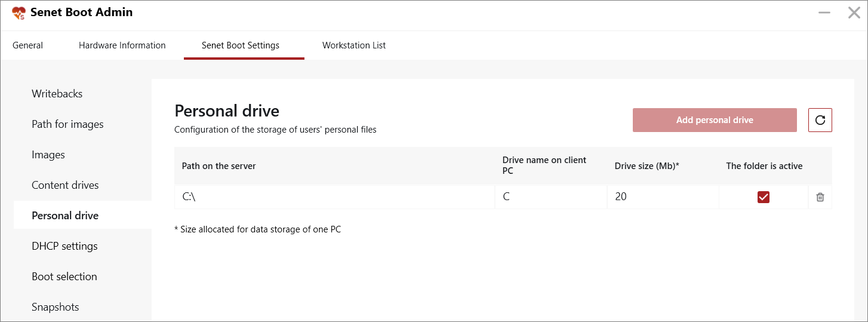Click the refresh icon next to Add personal drive

820,120
